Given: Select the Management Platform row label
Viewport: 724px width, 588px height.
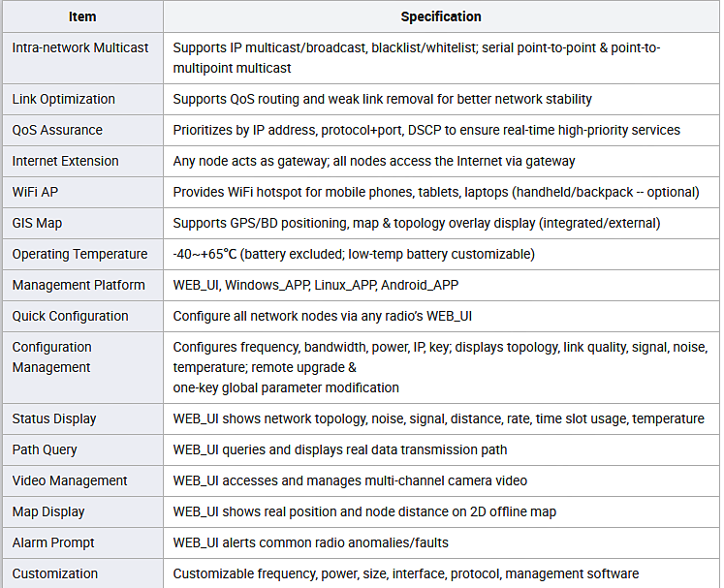Looking at the screenshot, I should pyautogui.click(x=79, y=285).
